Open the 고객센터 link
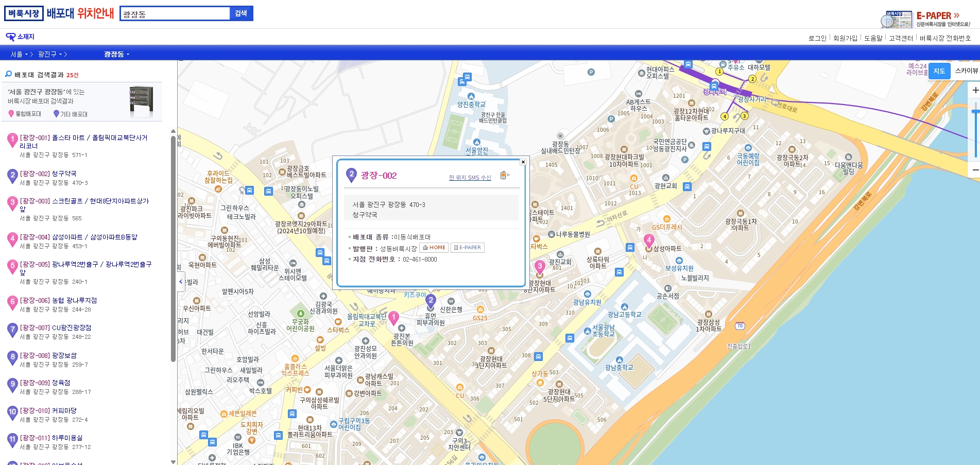 click(901, 38)
